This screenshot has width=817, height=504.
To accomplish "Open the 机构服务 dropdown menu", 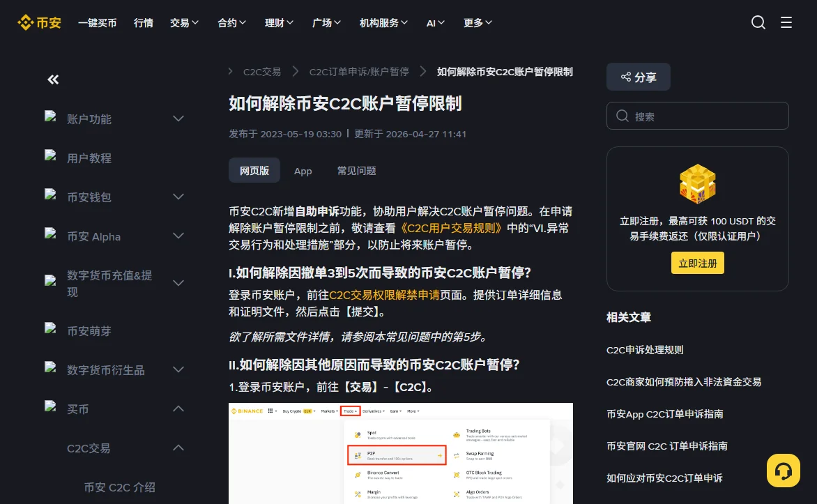I will point(384,23).
